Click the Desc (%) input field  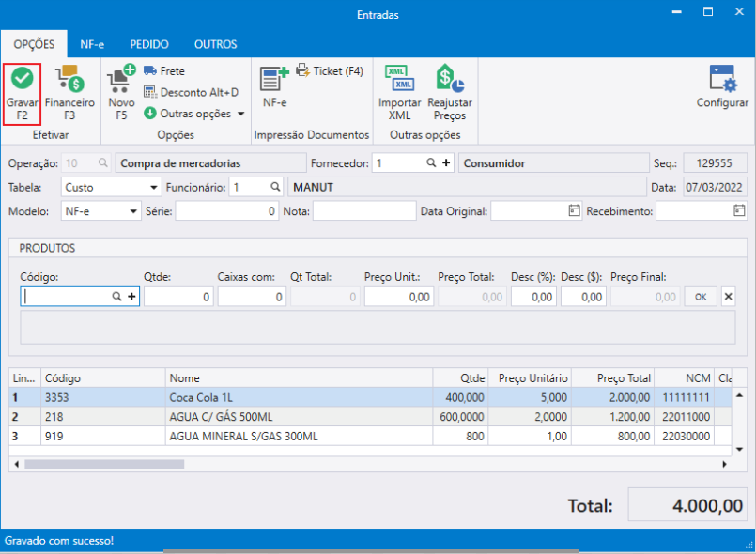pyautogui.click(x=533, y=297)
